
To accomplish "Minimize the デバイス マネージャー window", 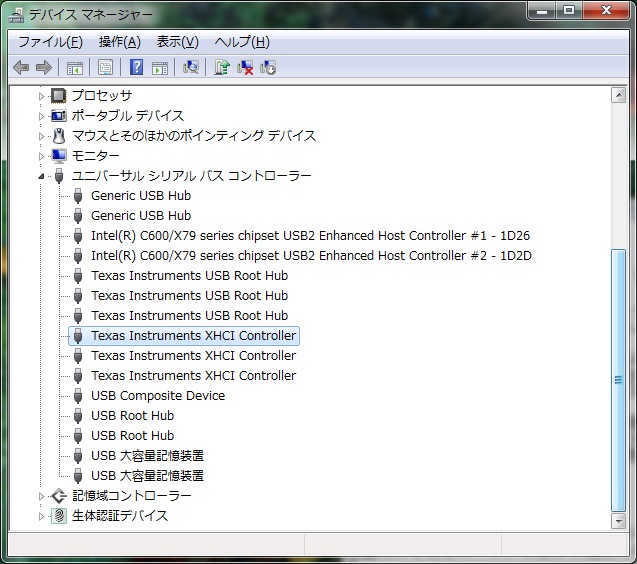I will click(542, 10).
